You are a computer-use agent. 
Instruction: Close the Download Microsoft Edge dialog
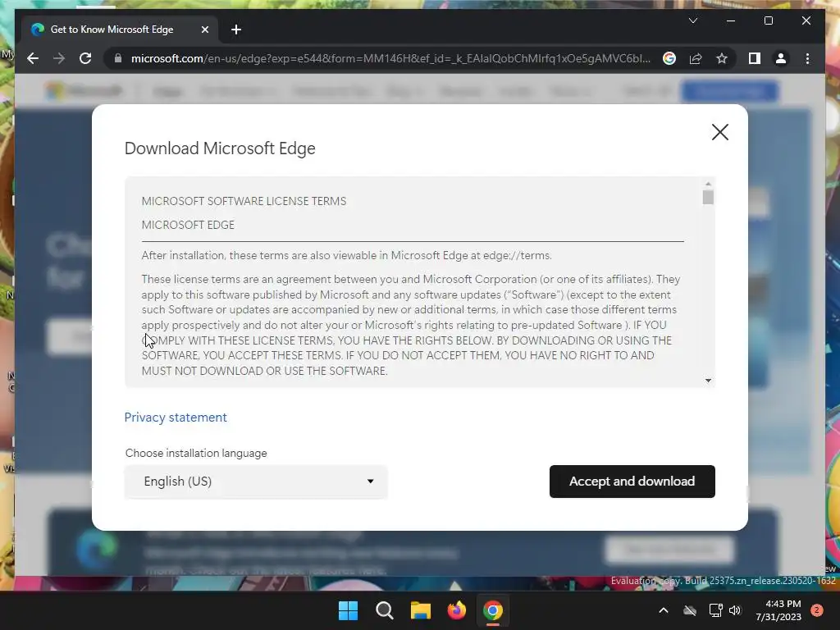pyautogui.click(x=720, y=132)
